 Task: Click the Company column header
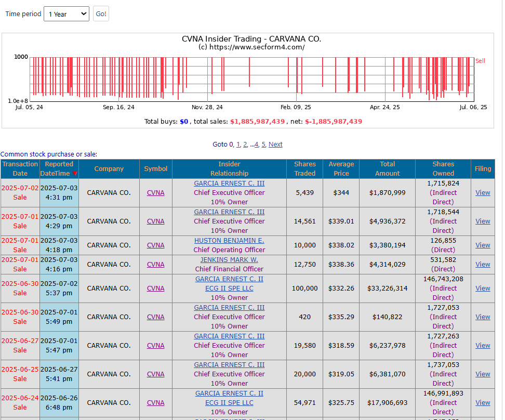(109, 168)
